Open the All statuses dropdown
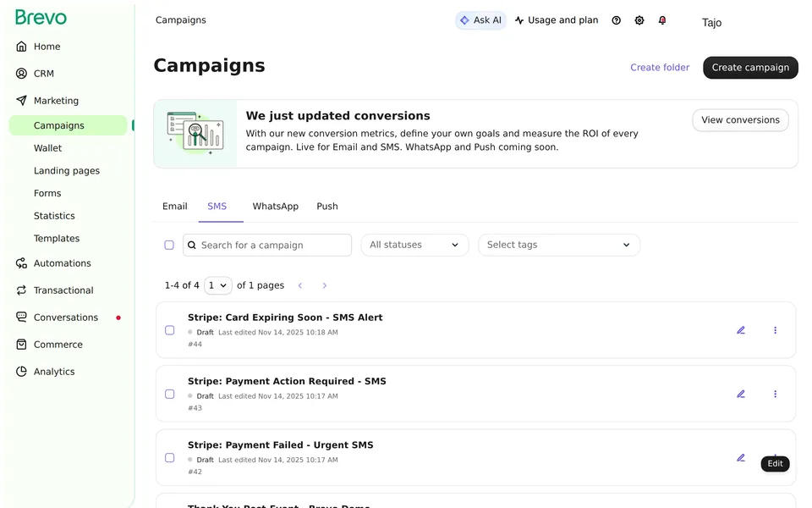812x508 pixels. pos(414,246)
